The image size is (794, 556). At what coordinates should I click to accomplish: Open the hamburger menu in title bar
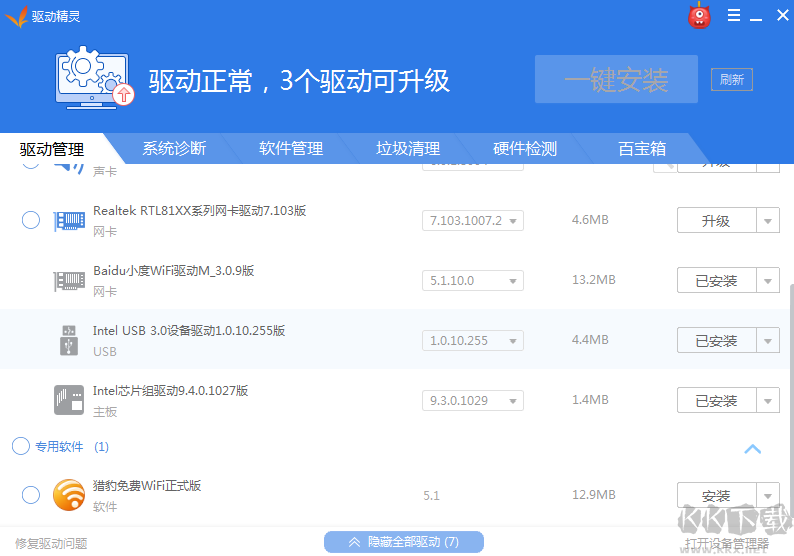pyautogui.click(x=734, y=15)
